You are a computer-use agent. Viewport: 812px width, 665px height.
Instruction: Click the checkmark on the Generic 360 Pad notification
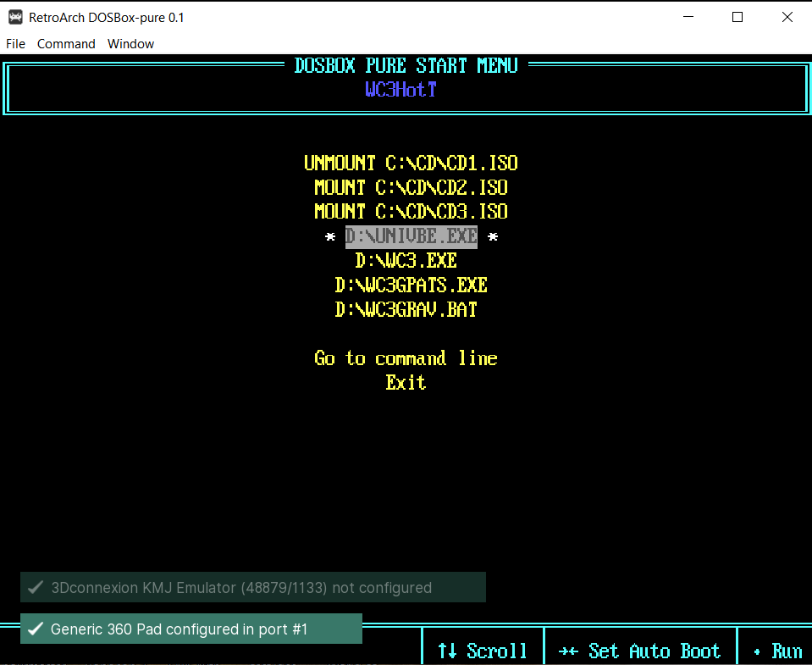coord(35,629)
